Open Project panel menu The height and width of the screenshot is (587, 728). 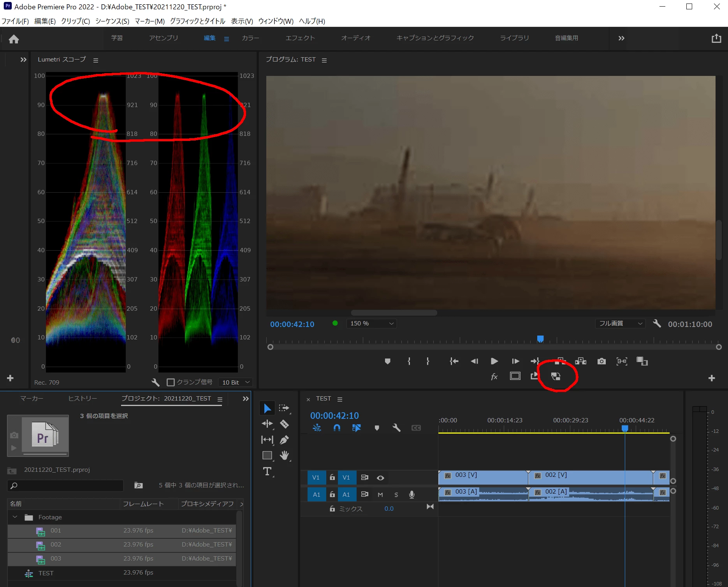pyautogui.click(x=220, y=399)
